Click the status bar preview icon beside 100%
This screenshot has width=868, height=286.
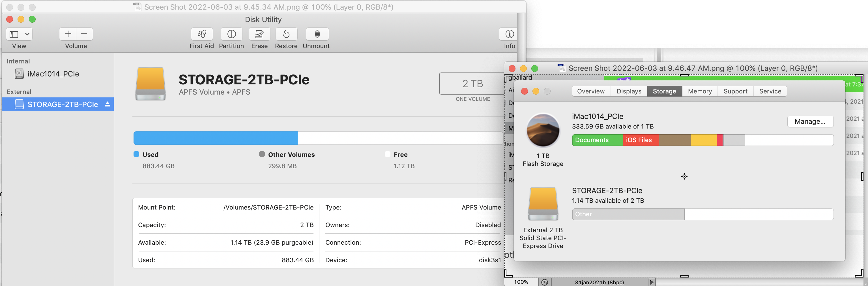[545, 282]
